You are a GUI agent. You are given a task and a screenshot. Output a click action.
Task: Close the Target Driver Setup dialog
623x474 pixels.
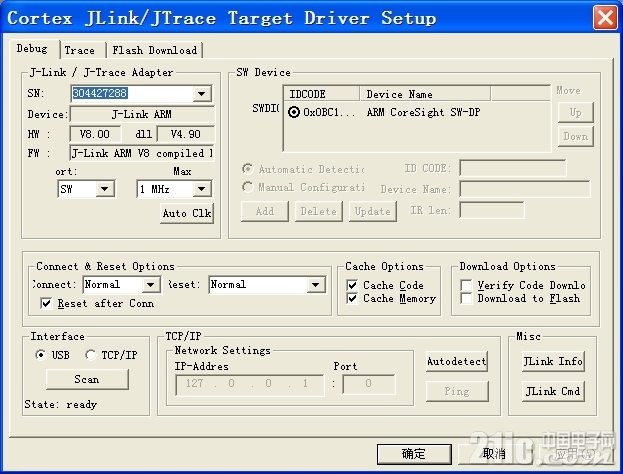[x=605, y=17]
